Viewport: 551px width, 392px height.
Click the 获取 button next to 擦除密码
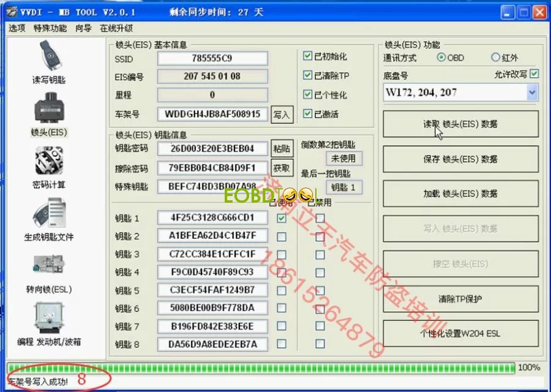pos(282,168)
